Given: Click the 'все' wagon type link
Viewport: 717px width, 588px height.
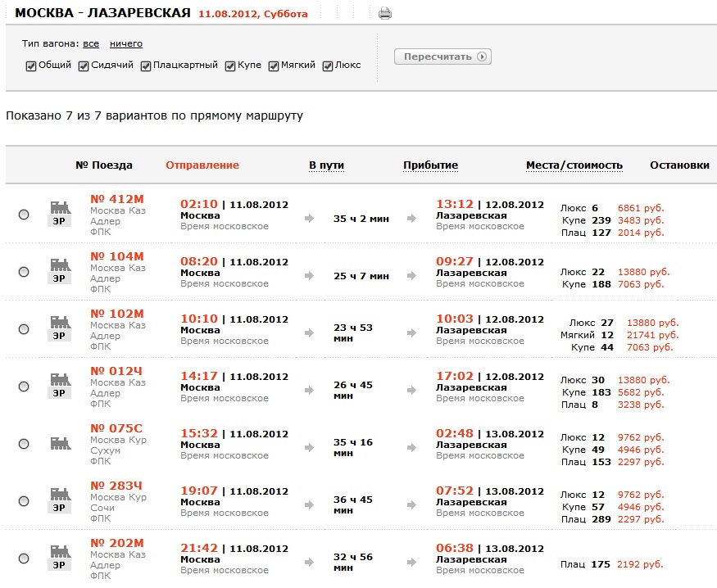Looking at the screenshot, I should coord(91,44).
